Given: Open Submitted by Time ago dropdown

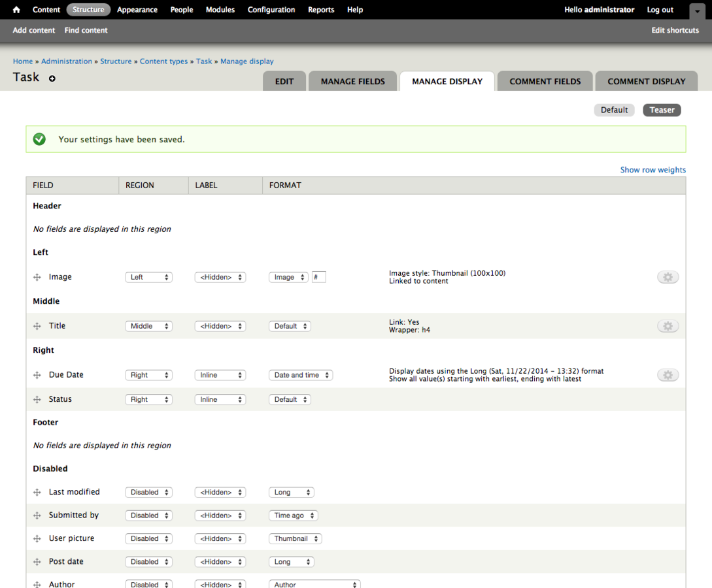Looking at the screenshot, I should (x=294, y=515).
